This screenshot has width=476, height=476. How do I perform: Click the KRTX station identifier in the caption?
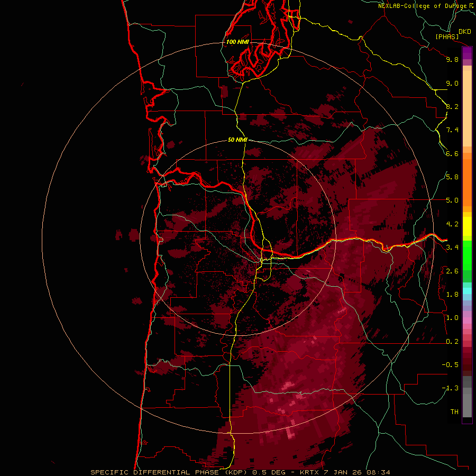(x=309, y=472)
